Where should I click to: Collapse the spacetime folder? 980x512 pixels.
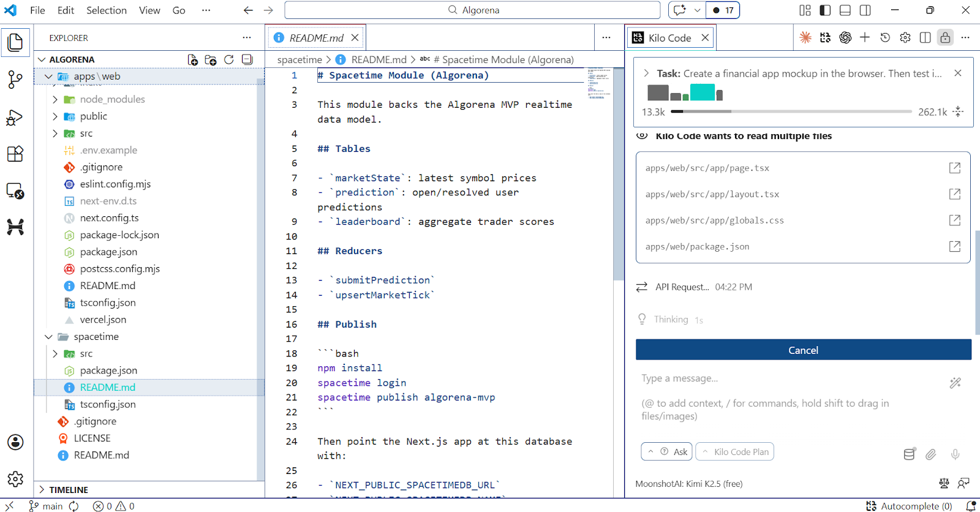pos(49,337)
